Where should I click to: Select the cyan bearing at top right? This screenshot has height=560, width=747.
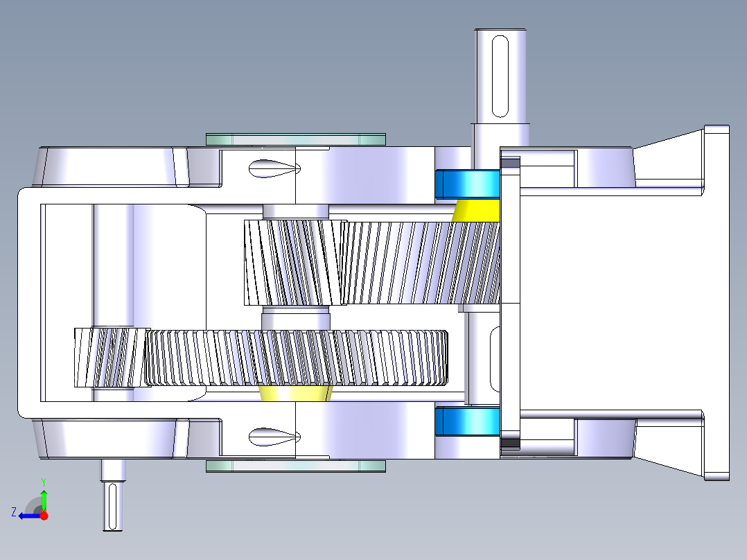(468, 184)
